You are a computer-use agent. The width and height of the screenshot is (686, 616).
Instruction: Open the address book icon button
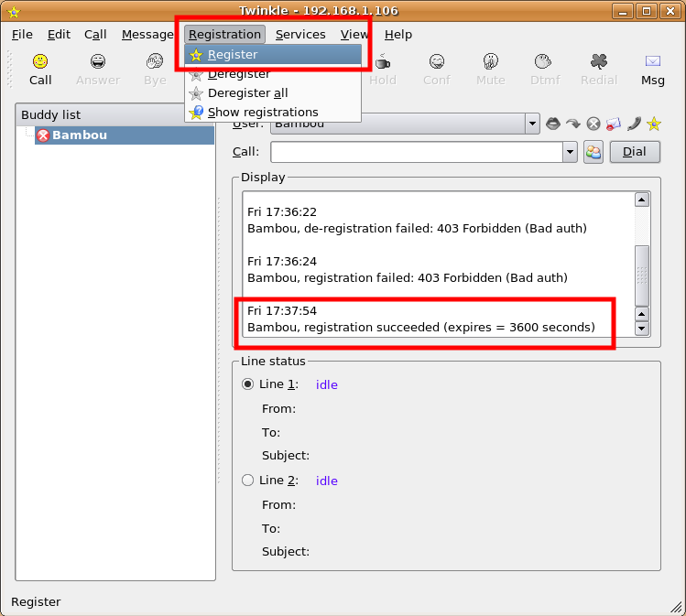[593, 152]
